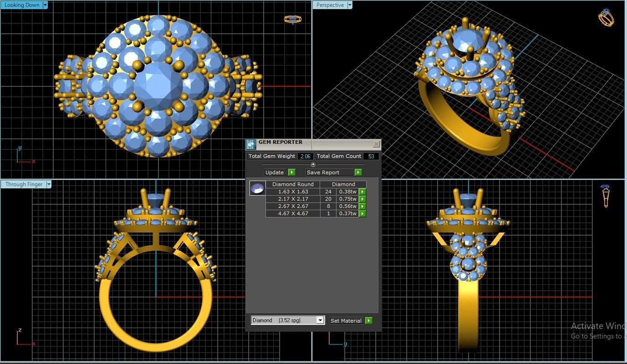
Task: Click the Through Finger viewport label
Action: tap(24, 184)
